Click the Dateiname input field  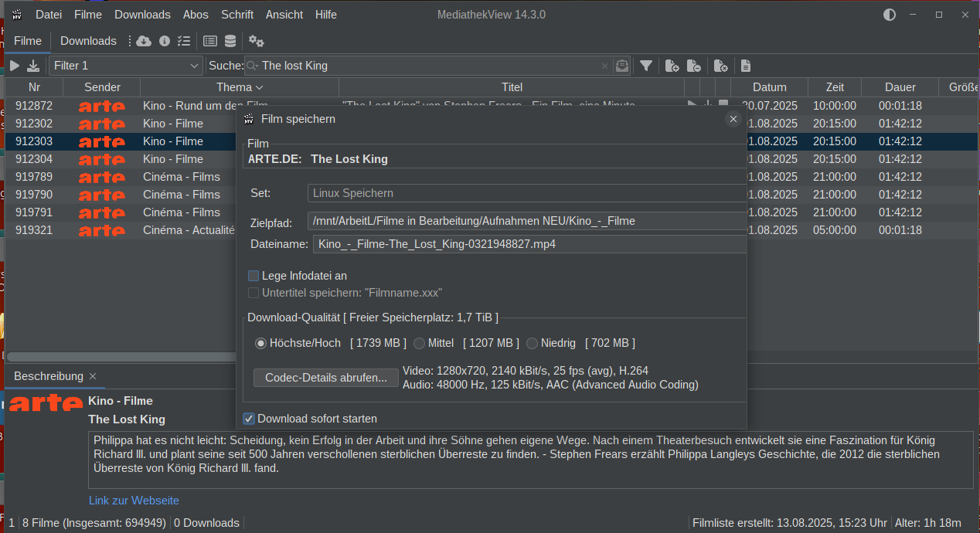[x=529, y=244]
